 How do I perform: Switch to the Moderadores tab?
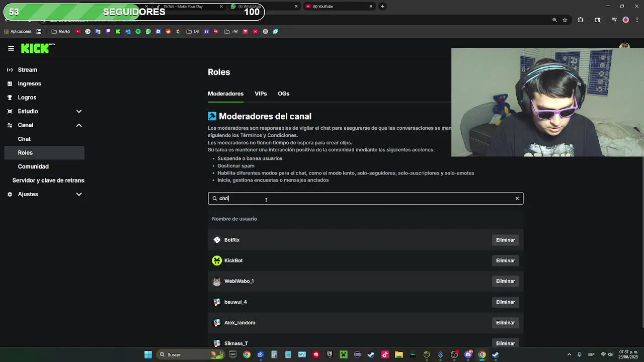(x=225, y=94)
